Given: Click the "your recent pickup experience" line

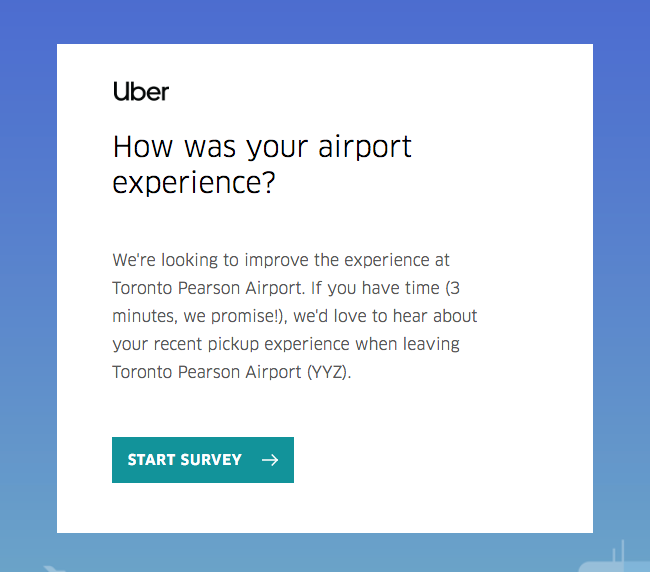Looking at the screenshot, I should click(x=286, y=344).
